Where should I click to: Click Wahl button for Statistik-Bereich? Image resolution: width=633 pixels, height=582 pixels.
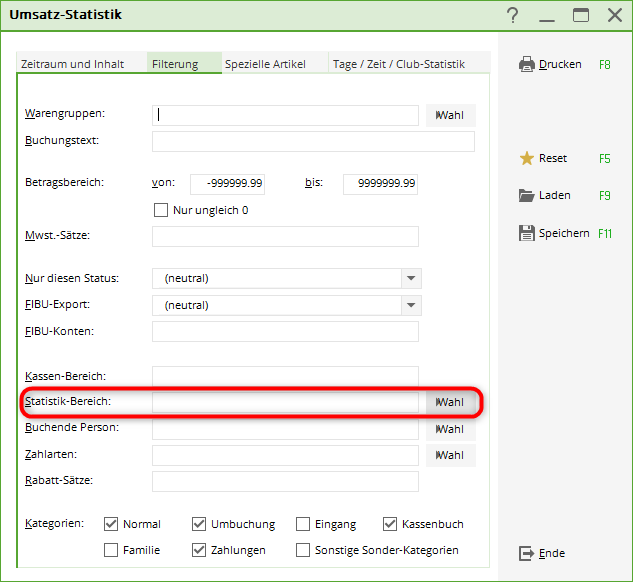[450, 402]
